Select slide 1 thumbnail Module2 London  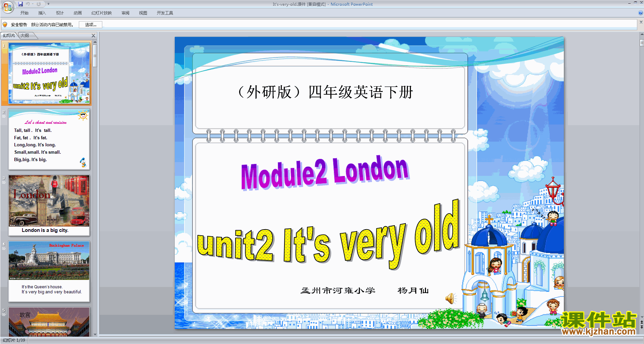tap(49, 73)
